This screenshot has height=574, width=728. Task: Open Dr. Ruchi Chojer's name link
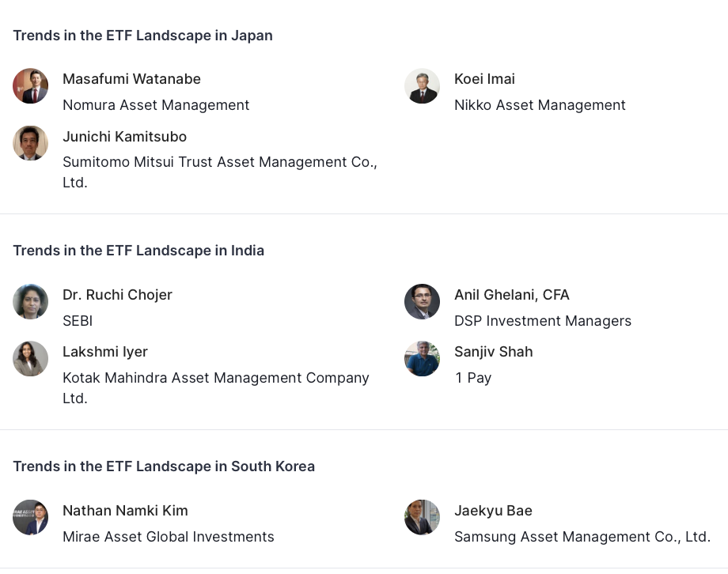point(117,295)
